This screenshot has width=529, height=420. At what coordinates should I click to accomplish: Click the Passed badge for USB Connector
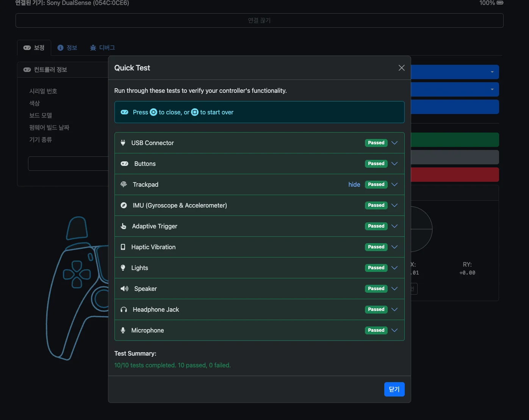(x=376, y=143)
